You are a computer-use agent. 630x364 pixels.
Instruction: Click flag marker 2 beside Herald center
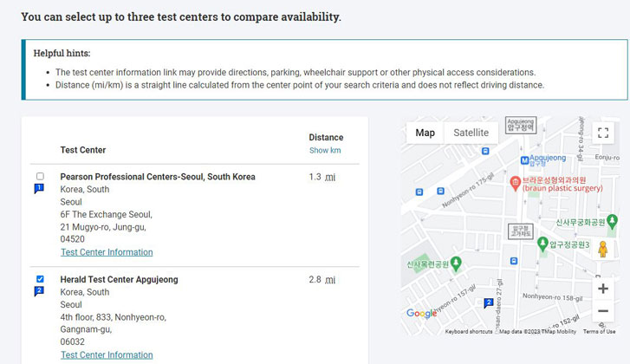[39, 291]
